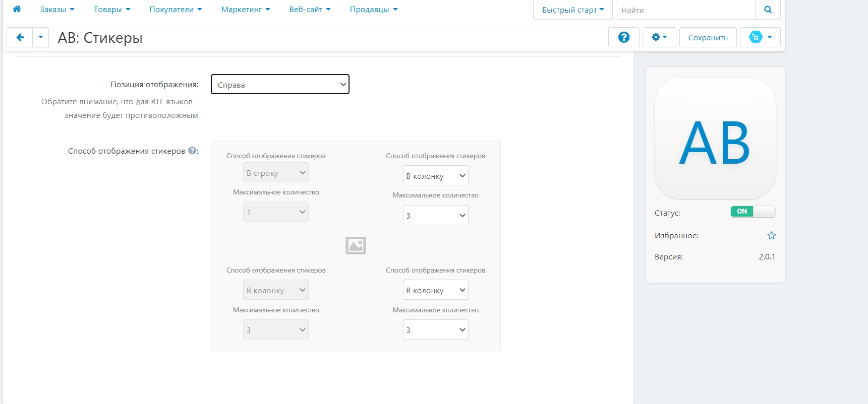Open the caret dropdown next to the back arrow
Viewport: 868px width, 404px height.
(41, 37)
